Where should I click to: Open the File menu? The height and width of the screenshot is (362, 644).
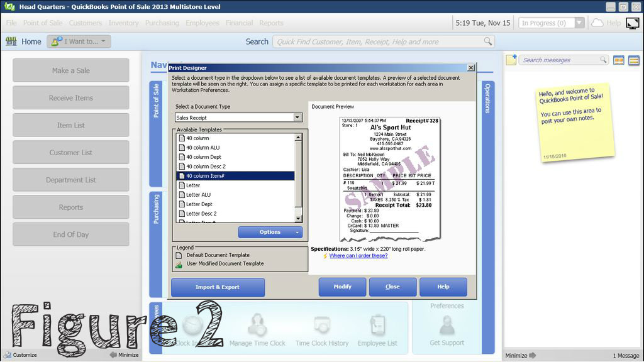pos(11,23)
